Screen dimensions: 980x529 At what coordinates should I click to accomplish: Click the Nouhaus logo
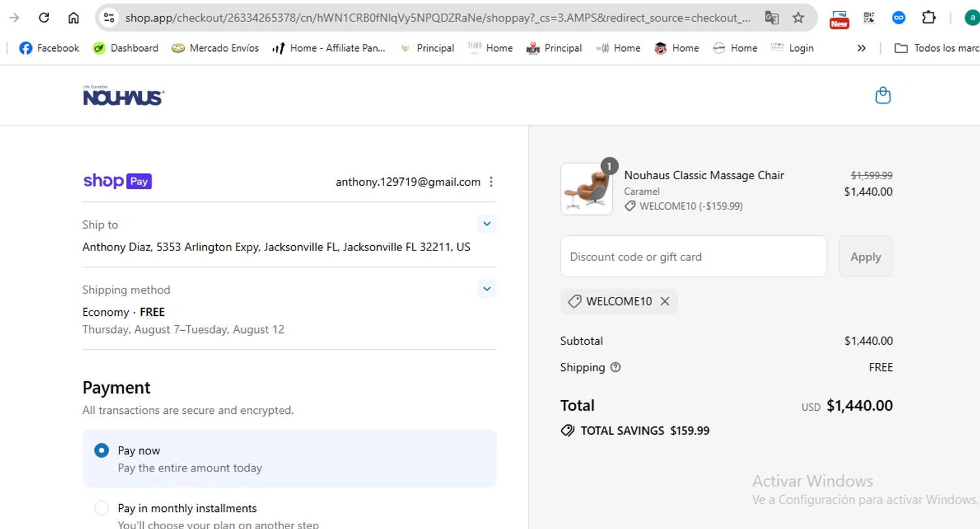pos(123,95)
